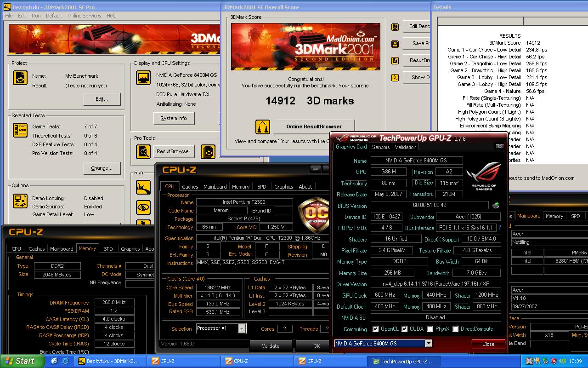Switch to the About tab in the front CPU-Z window
The height and width of the screenshot is (368, 588).
[x=305, y=187]
